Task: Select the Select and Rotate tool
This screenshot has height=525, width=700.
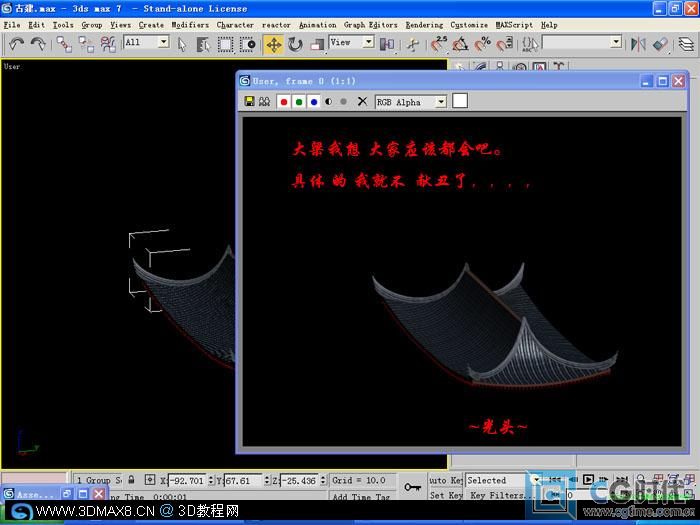Action: coord(295,44)
